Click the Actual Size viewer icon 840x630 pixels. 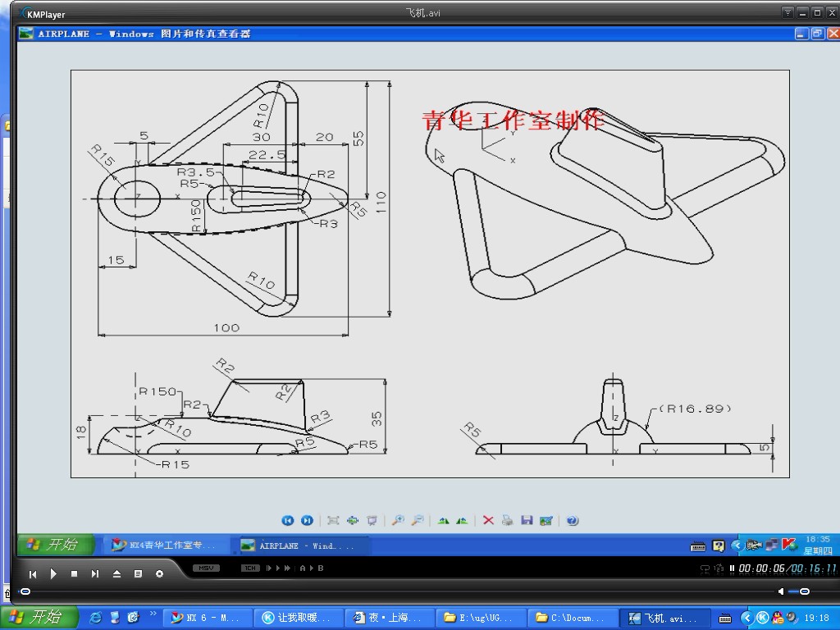353,520
